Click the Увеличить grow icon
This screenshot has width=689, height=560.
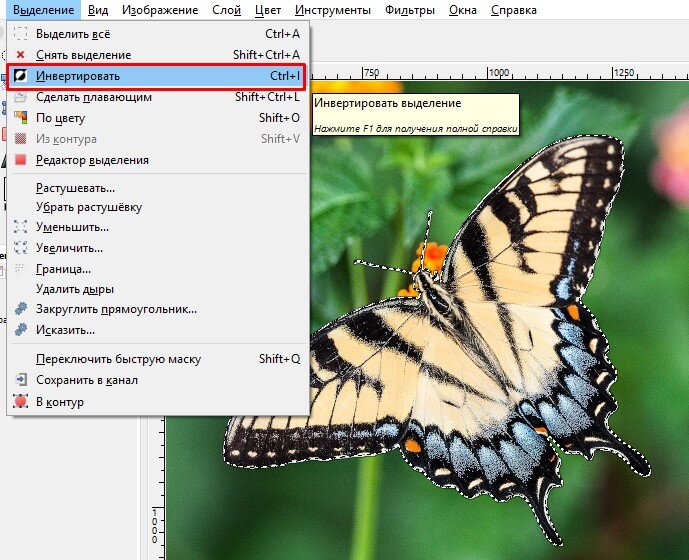[x=20, y=247]
